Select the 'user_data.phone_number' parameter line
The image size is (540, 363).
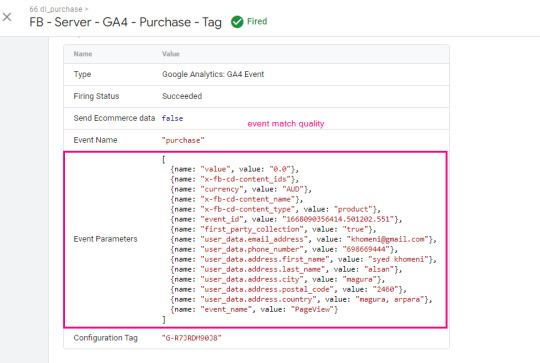(284, 249)
